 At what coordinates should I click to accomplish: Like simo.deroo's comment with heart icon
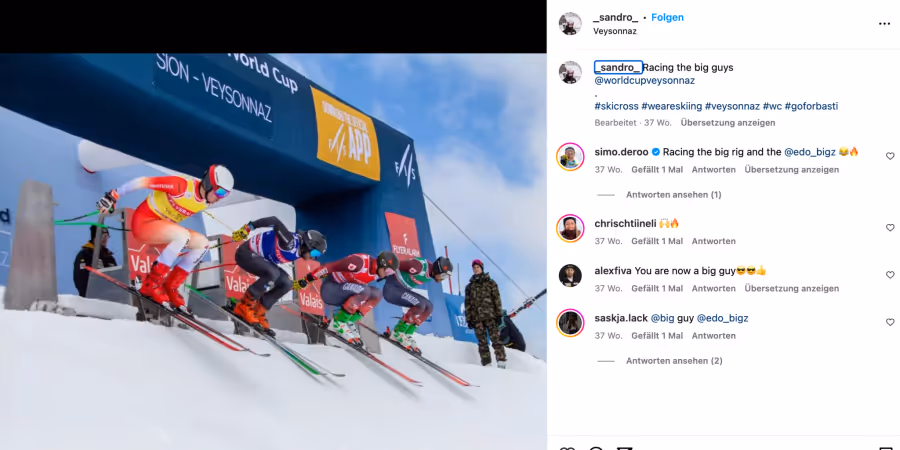tap(890, 156)
